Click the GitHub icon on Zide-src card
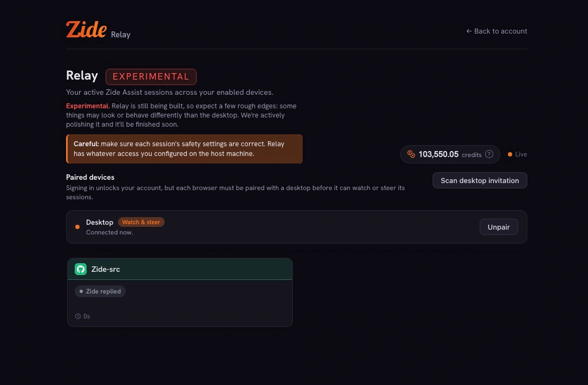Viewport: 588px width, 385px height. click(x=81, y=269)
